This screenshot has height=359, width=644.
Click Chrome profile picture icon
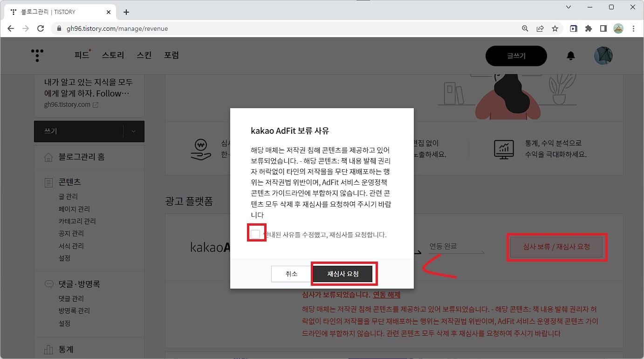click(x=618, y=28)
